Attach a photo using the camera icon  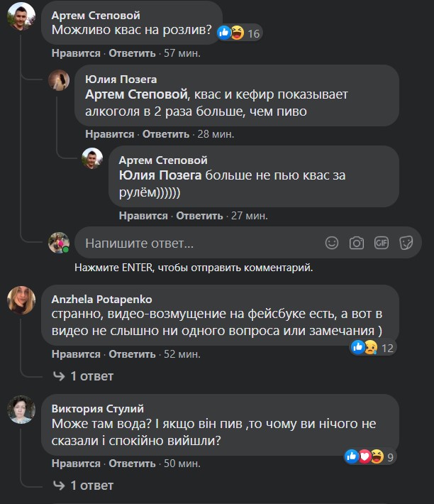pyautogui.click(x=357, y=243)
